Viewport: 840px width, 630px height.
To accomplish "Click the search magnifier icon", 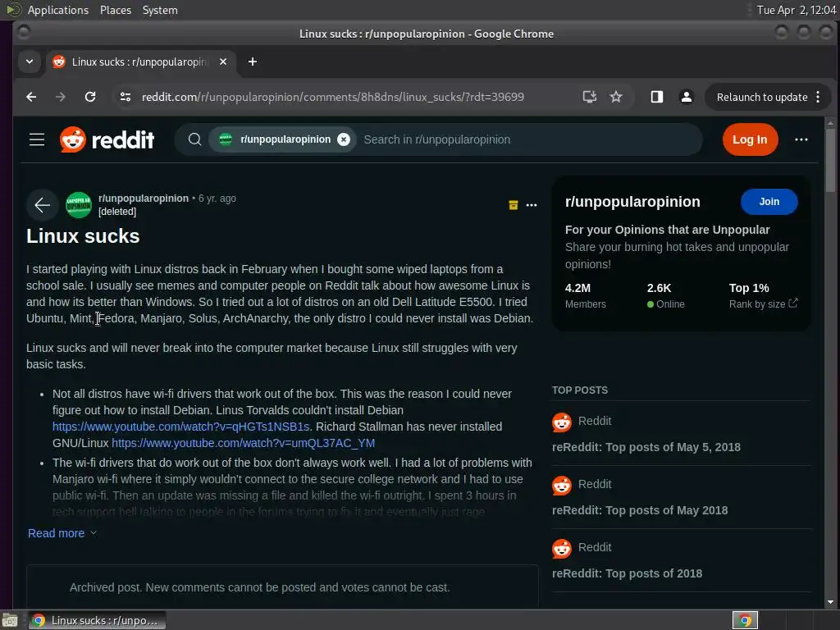I will 195,139.
